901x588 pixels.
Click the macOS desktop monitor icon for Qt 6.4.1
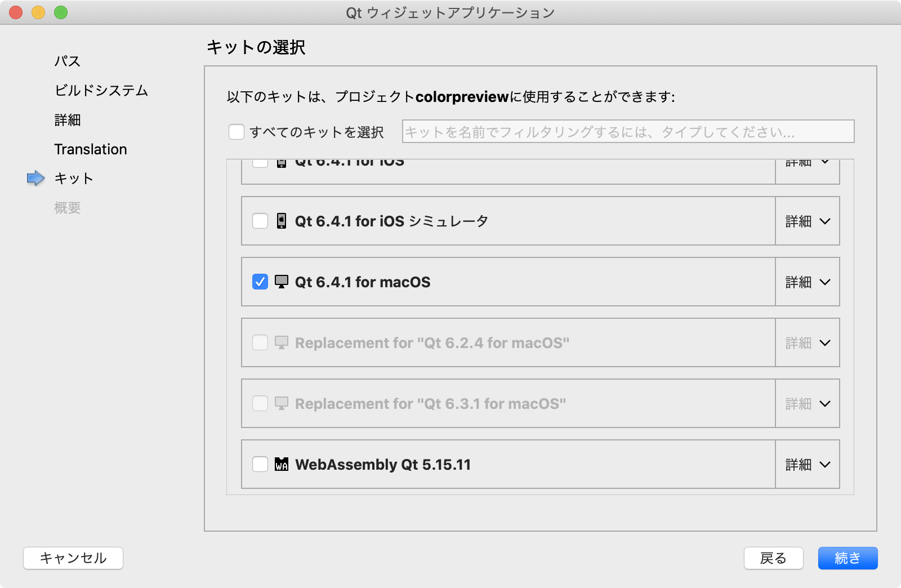pos(282,282)
